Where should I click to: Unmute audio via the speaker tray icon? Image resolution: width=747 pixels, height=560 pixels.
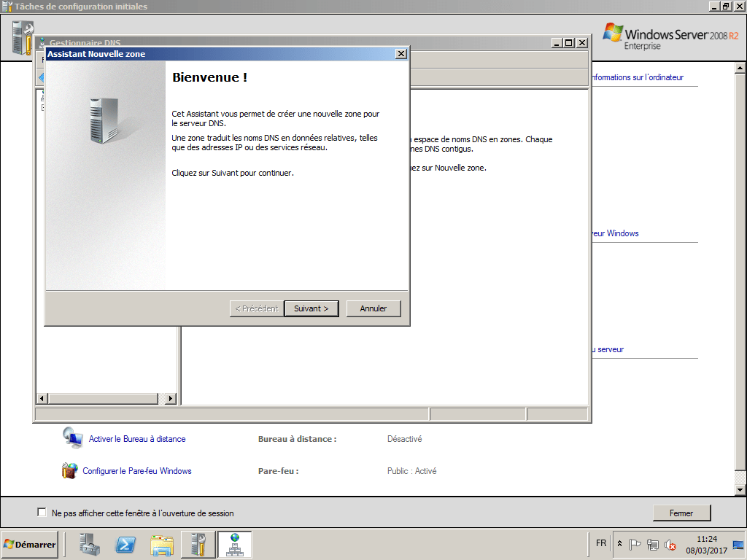pyautogui.click(x=669, y=543)
